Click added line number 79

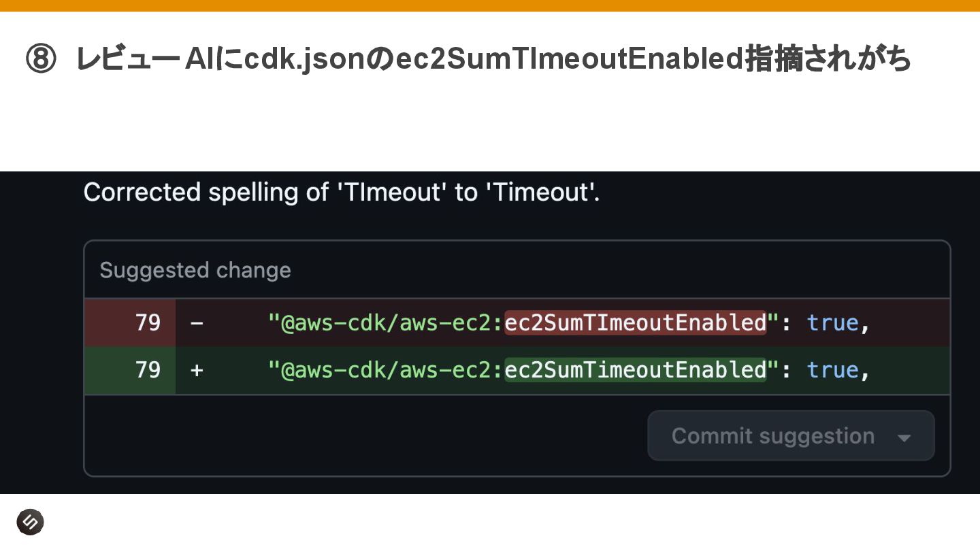point(148,370)
